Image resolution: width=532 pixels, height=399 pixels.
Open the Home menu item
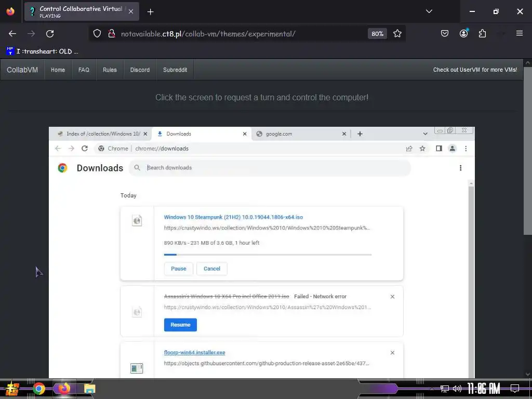coord(58,70)
